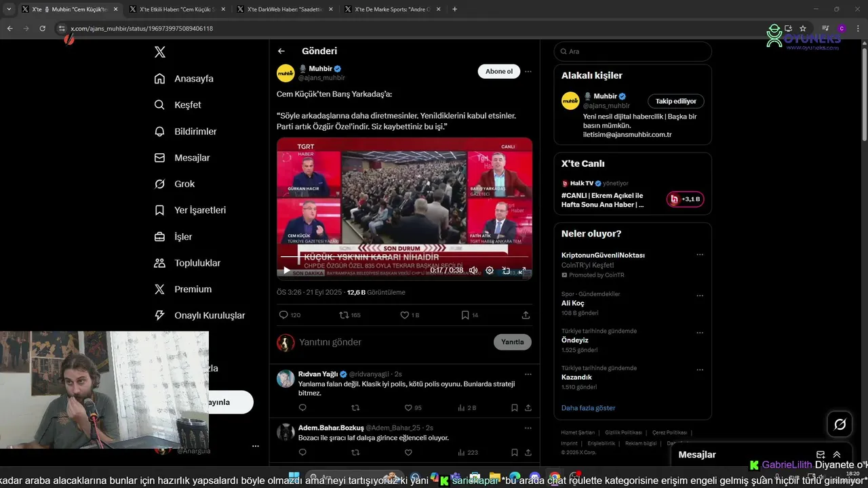Bookmark Rıdvan Yağlı's reply

(x=514, y=408)
